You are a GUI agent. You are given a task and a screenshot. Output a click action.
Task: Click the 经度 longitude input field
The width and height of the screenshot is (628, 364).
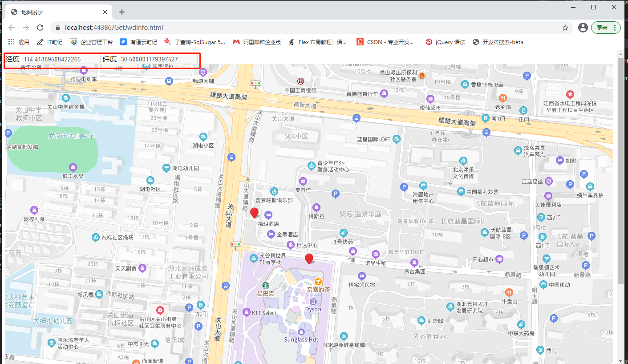pos(61,59)
